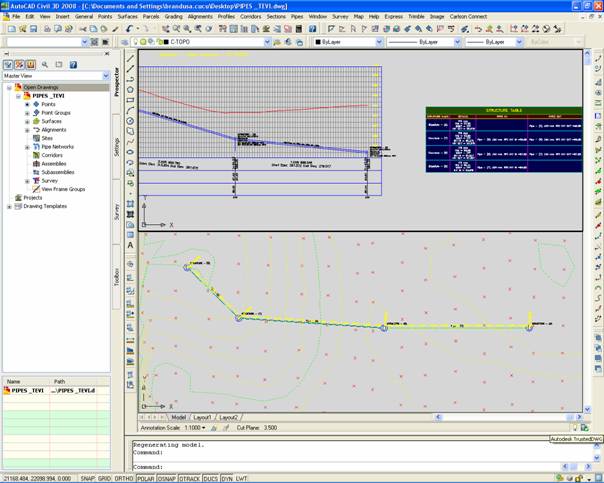Screen dimensions: 604x483
Task: Toggle DUCS in status bar
Action: click(x=211, y=479)
